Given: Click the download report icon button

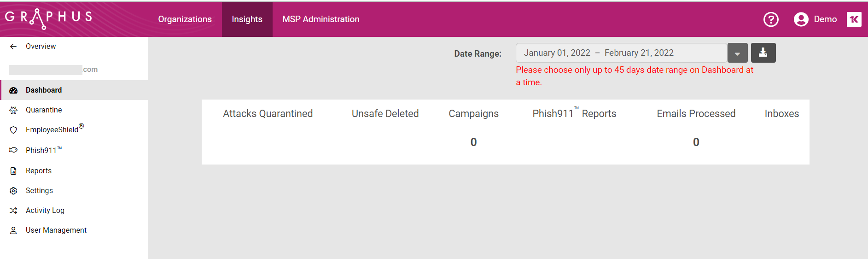Looking at the screenshot, I should pos(763,53).
